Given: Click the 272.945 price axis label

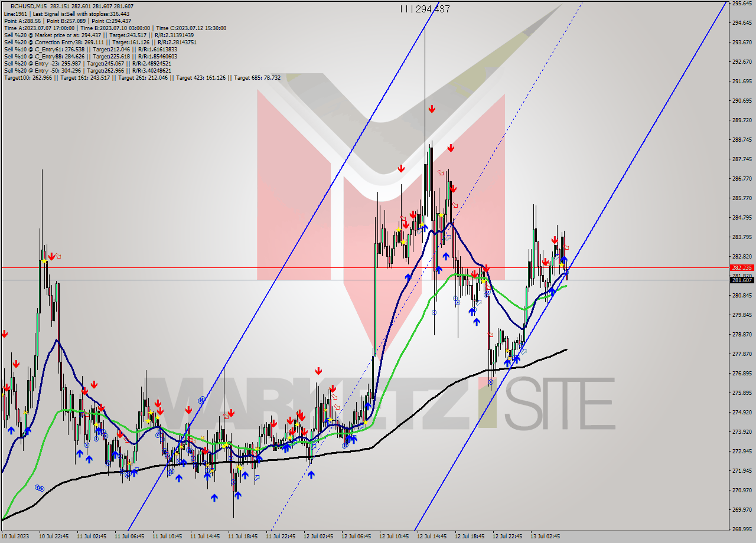Looking at the screenshot, I should coord(742,452).
